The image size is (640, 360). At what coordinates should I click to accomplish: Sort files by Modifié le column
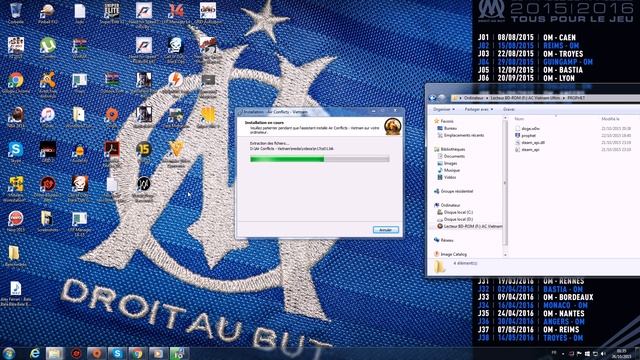tap(611, 119)
